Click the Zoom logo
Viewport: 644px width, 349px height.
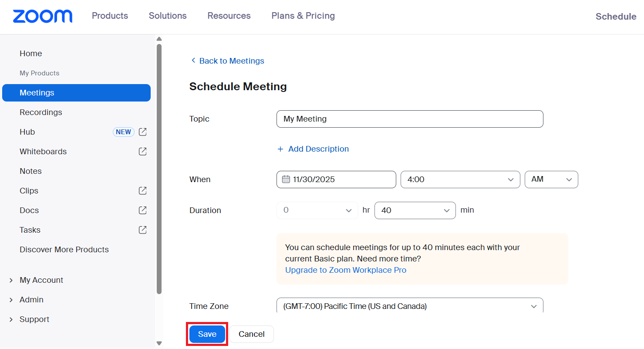43,16
